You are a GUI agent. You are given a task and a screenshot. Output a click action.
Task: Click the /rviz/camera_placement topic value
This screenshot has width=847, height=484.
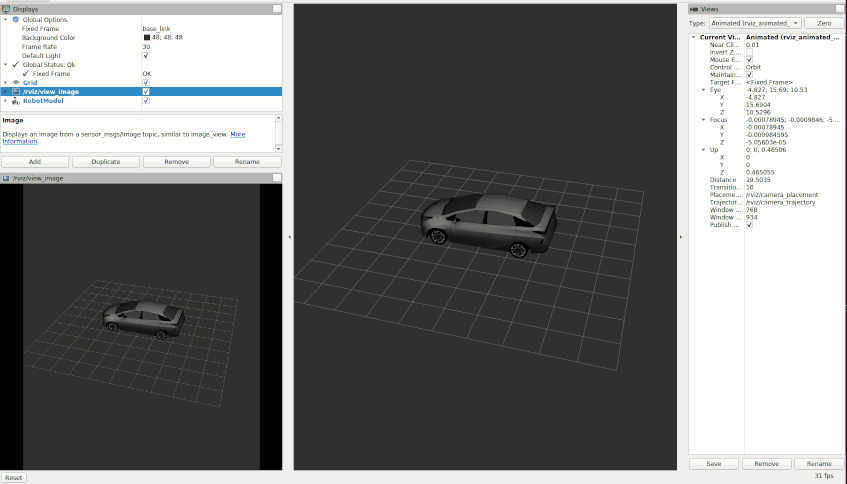pos(782,194)
